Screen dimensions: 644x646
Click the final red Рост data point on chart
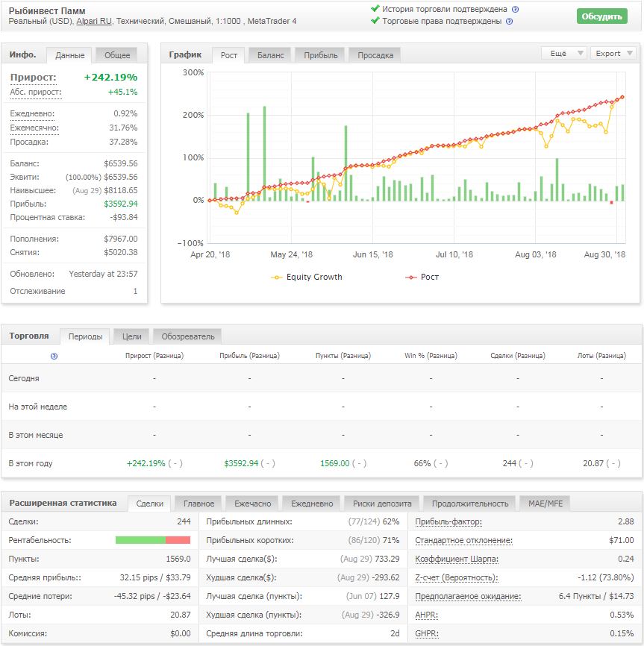[x=622, y=97]
